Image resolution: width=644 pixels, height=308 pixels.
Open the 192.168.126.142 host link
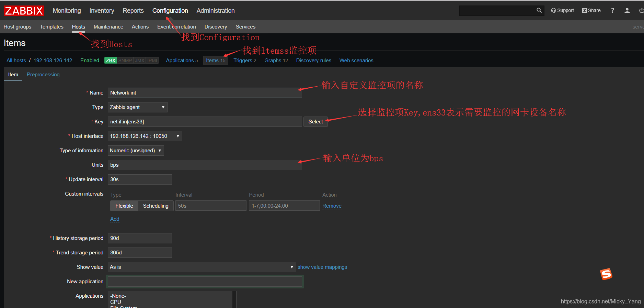53,60
